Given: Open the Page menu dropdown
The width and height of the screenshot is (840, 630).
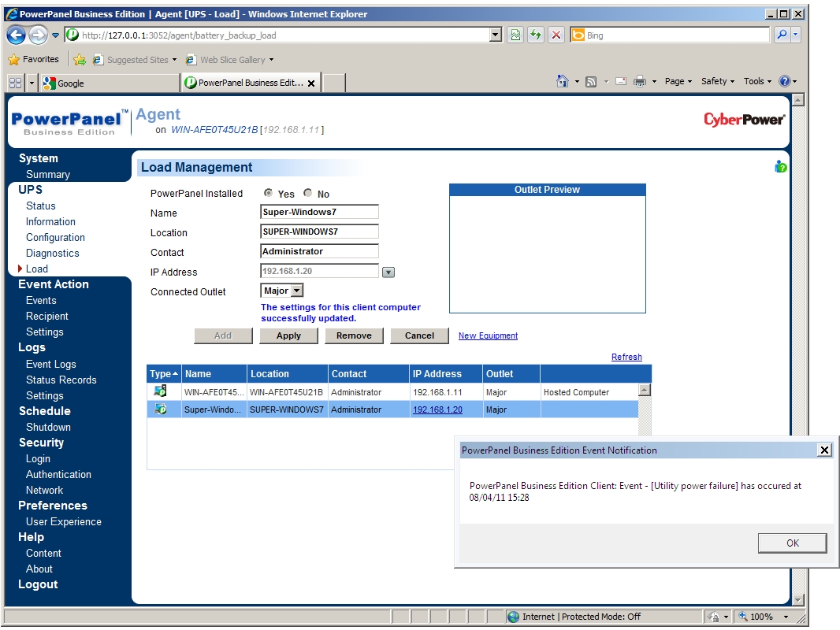Looking at the screenshot, I should (678, 81).
